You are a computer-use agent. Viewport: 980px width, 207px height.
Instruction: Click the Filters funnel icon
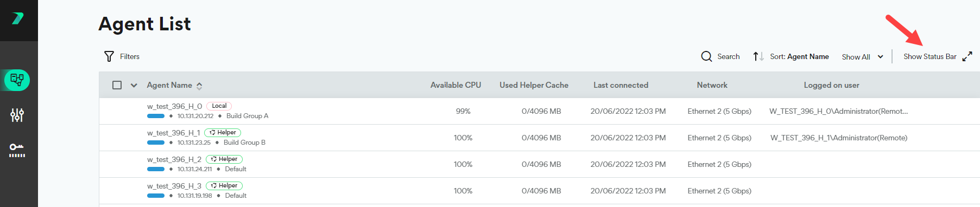pyautogui.click(x=109, y=56)
